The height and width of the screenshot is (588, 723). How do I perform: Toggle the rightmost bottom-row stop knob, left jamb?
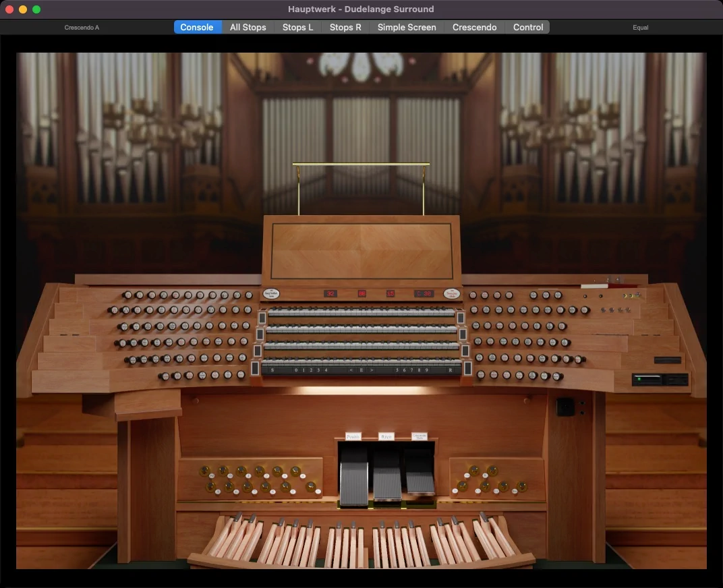[x=240, y=375]
